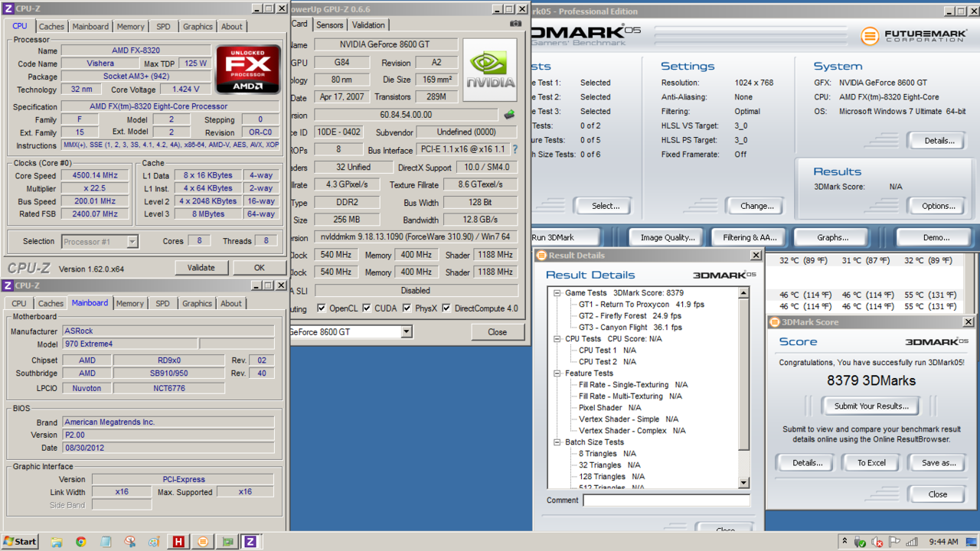Open Windows Explorer from the taskbar
980x551 pixels.
[x=57, y=542]
